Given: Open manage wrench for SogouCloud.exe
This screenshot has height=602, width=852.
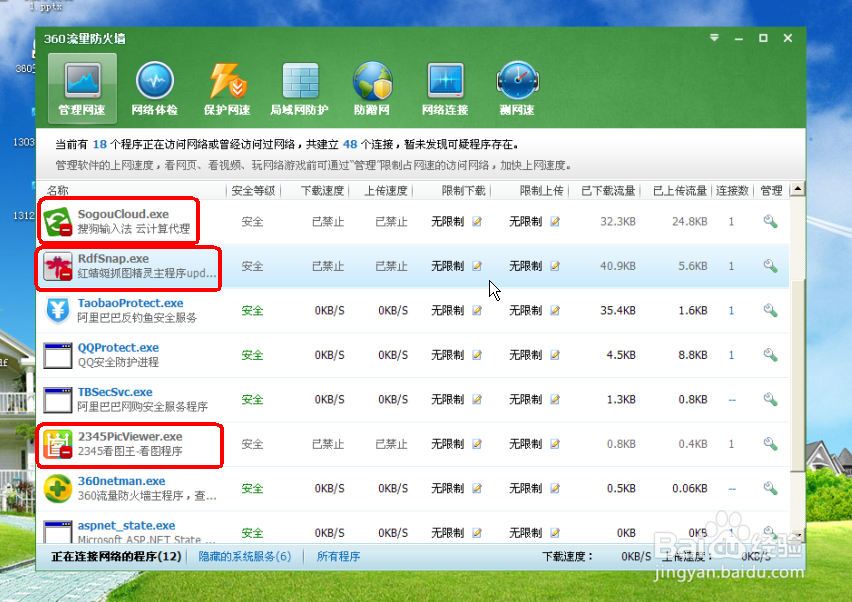Looking at the screenshot, I should click(x=770, y=222).
